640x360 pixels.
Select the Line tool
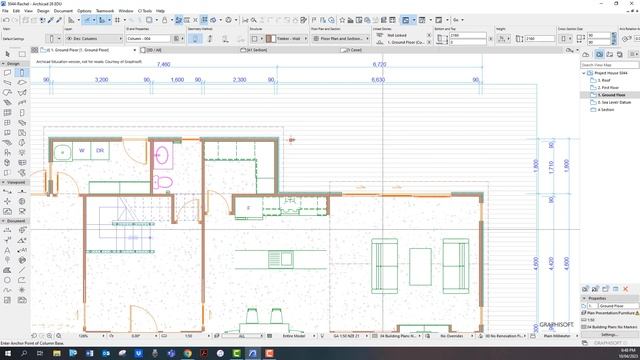tap(22, 270)
